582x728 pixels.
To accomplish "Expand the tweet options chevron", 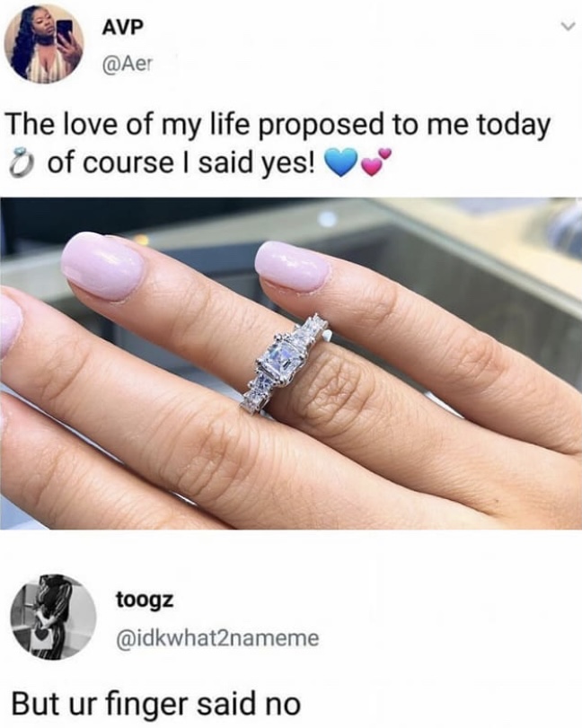I will pyautogui.click(x=566, y=28).
